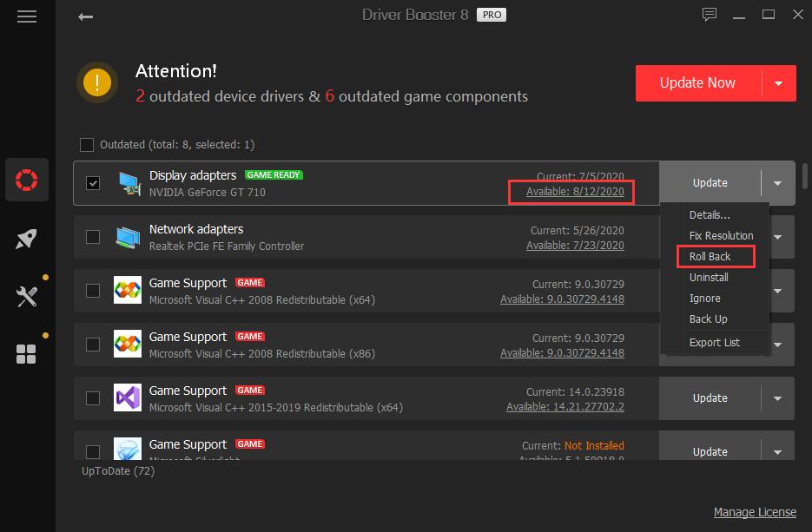The image size is (812, 532).
Task: Open the hamburger main menu
Action: (x=26, y=16)
